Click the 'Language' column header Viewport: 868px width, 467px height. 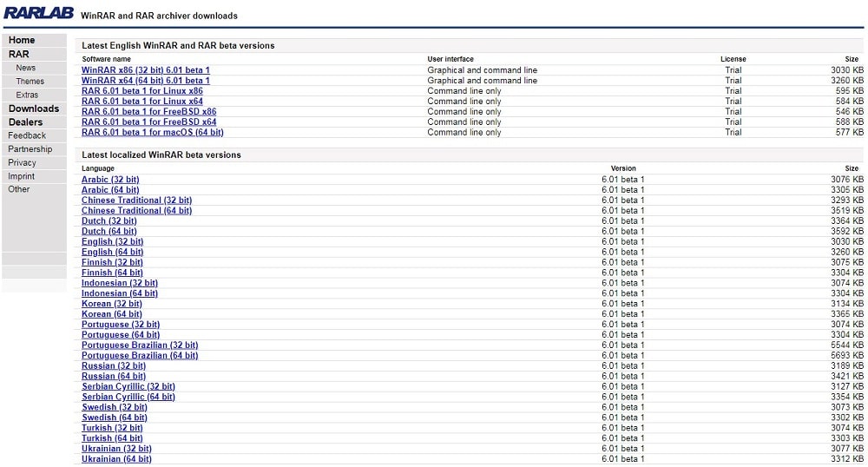98,168
